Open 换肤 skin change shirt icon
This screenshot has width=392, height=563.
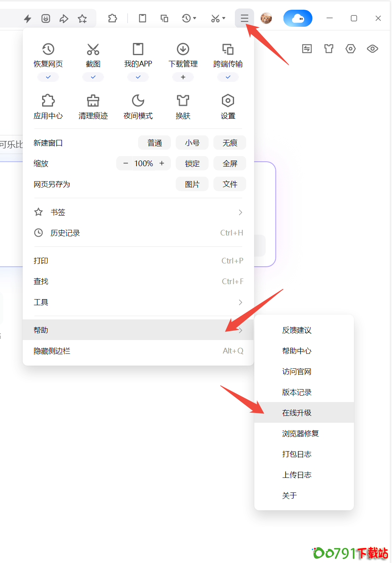pyautogui.click(x=183, y=101)
